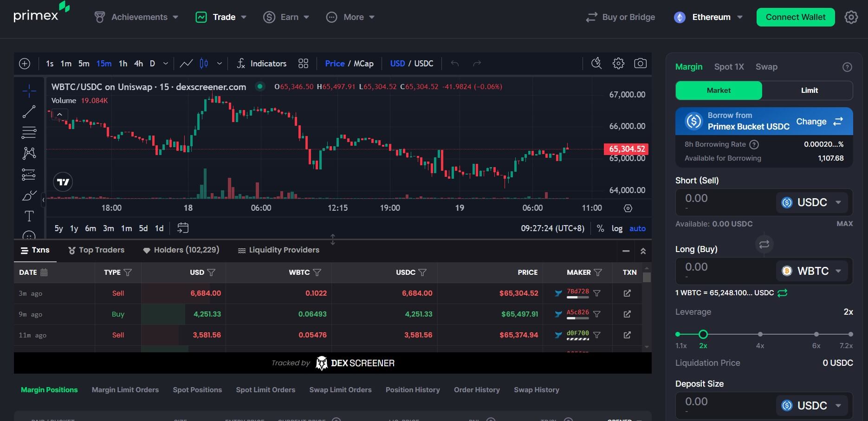The height and width of the screenshot is (421, 868).
Task: Click the Margin help question mark icon
Action: [x=847, y=67]
